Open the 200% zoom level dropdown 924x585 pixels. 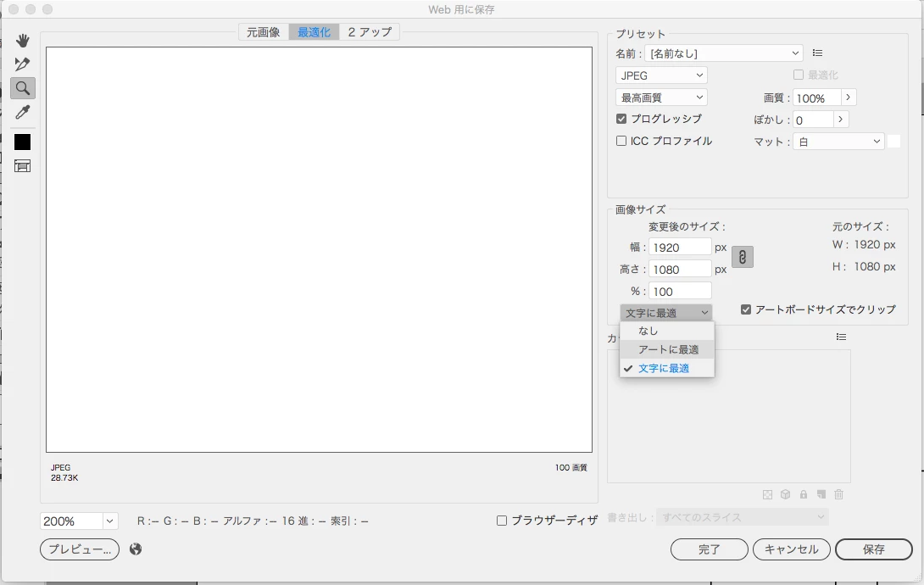[110, 521]
